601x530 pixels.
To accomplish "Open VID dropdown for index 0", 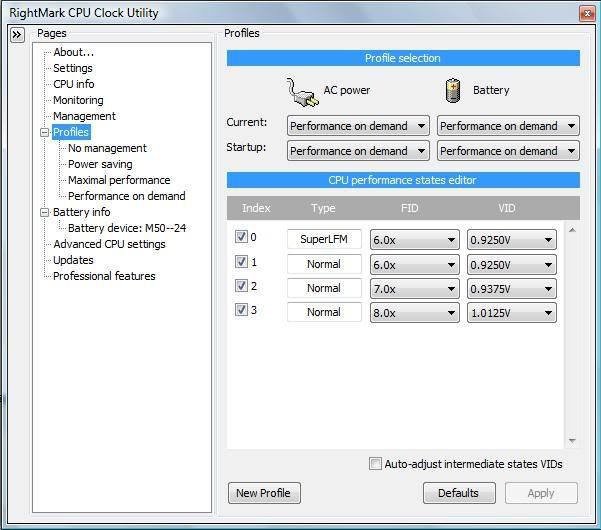I will tap(512, 240).
